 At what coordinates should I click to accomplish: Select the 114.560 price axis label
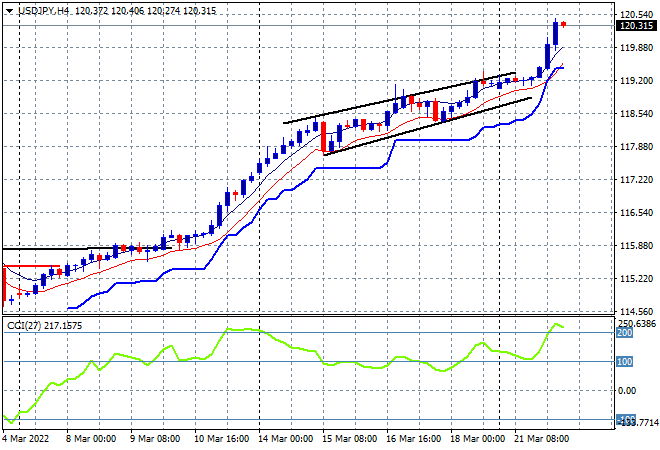coord(636,312)
